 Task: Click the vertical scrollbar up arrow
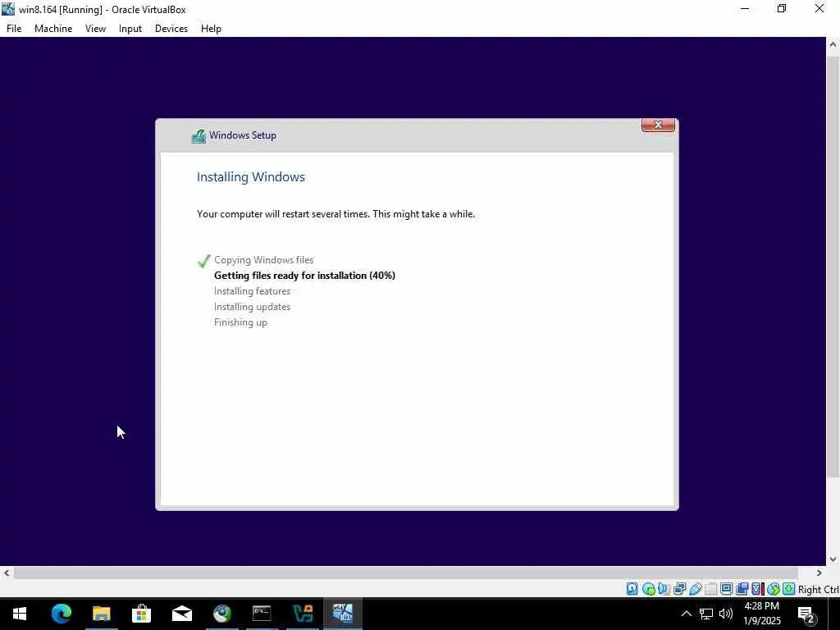[833, 44]
